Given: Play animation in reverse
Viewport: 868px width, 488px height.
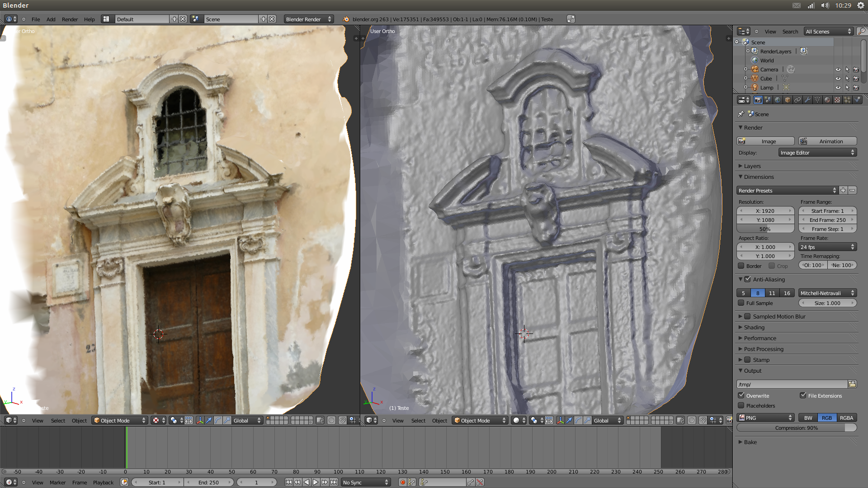Looking at the screenshot, I should (x=307, y=482).
